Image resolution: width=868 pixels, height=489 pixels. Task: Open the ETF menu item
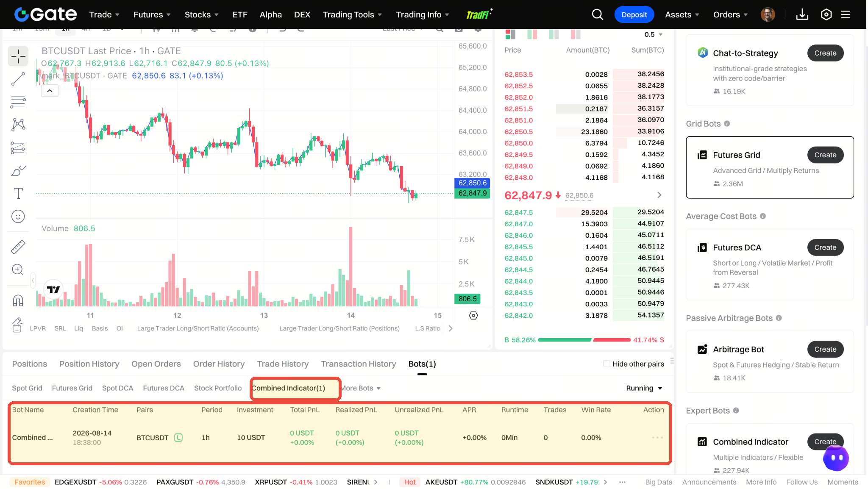pos(240,14)
